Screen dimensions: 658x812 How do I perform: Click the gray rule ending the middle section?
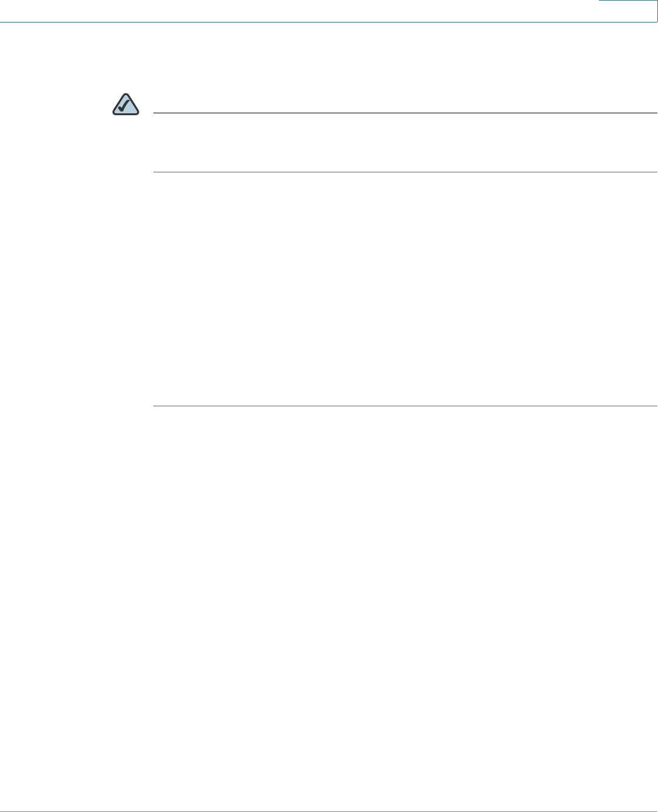tap(405, 406)
